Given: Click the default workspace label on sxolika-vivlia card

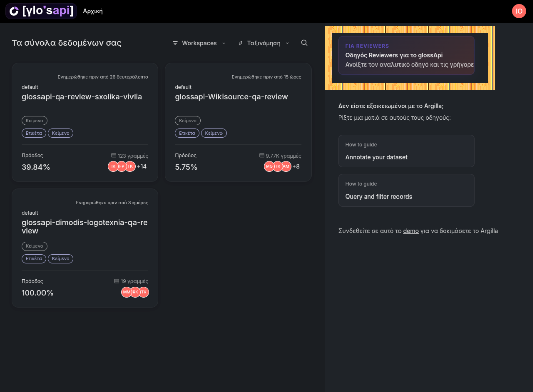Looking at the screenshot, I should point(30,87).
